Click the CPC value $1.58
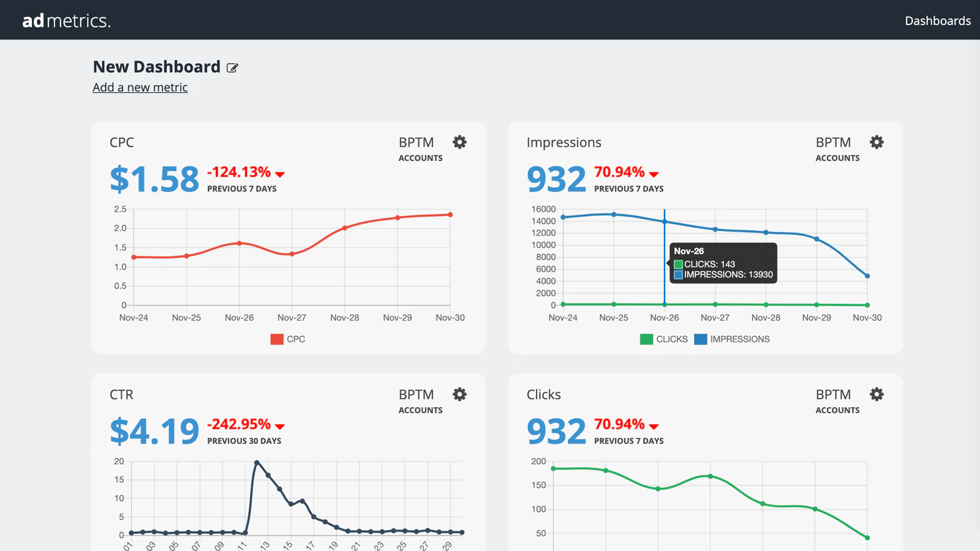Image resolution: width=980 pixels, height=551 pixels. (x=154, y=179)
